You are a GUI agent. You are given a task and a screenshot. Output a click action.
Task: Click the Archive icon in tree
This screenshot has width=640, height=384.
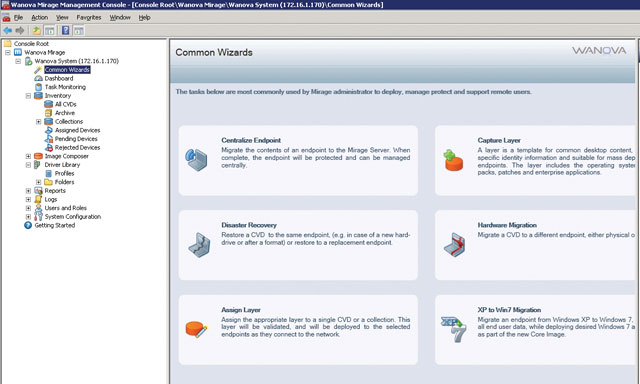pos(49,113)
